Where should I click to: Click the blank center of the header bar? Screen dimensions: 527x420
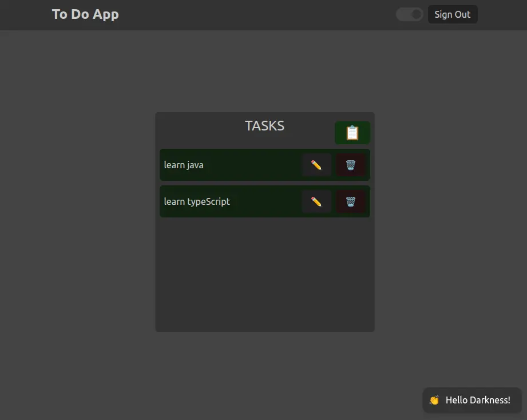[x=257, y=14]
